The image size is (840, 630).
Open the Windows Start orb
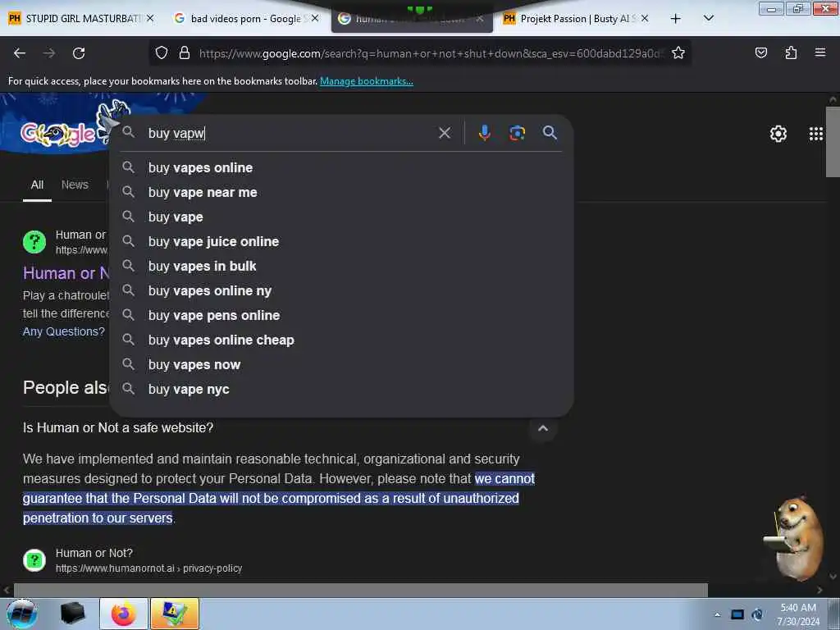22,614
